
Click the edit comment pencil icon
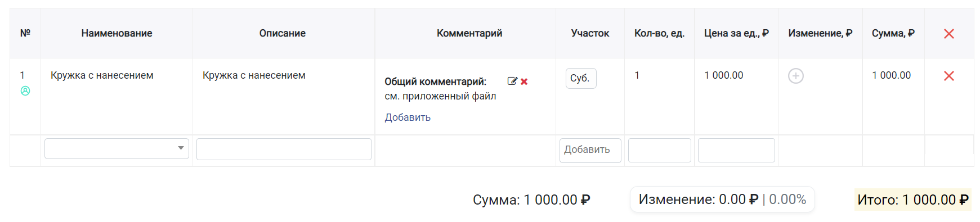coord(512,81)
